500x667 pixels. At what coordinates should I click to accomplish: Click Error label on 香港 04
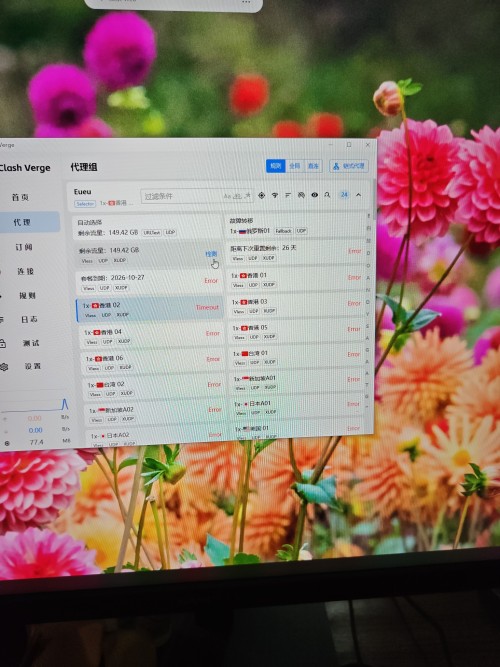point(213,334)
